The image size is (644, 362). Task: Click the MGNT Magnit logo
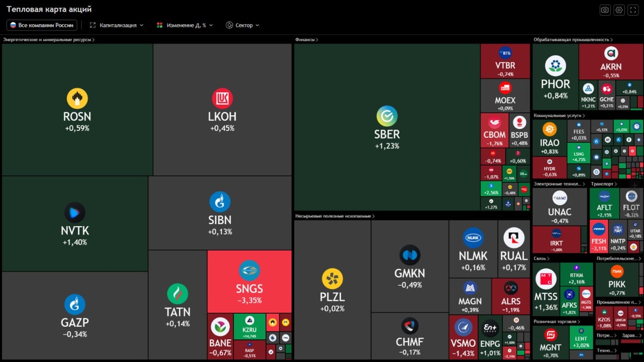[x=550, y=336]
